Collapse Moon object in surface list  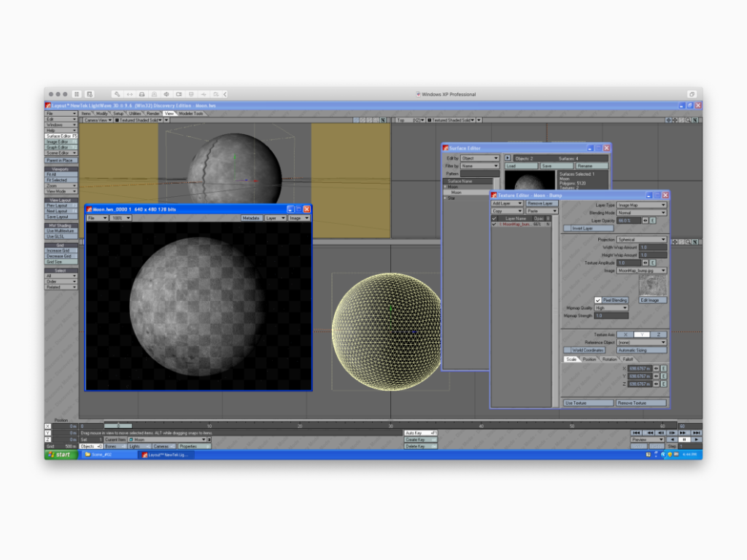pos(446,187)
